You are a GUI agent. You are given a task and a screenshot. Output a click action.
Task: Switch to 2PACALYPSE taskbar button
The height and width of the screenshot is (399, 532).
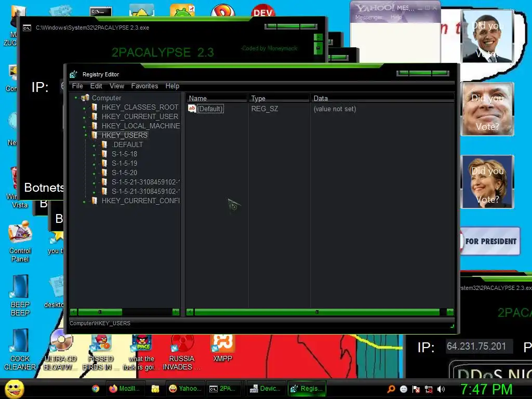pyautogui.click(x=225, y=389)
